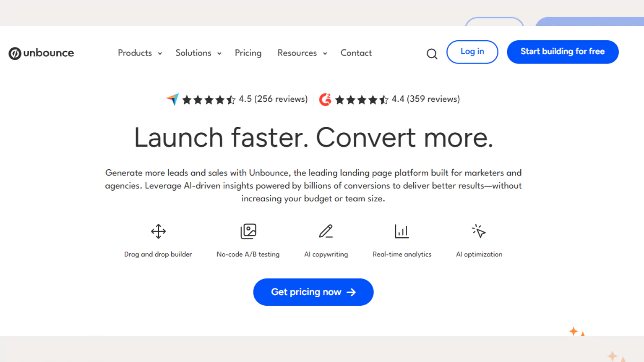Open the Solutions navigation item
Screen dimensions: 644x362
tap(193, 53)
